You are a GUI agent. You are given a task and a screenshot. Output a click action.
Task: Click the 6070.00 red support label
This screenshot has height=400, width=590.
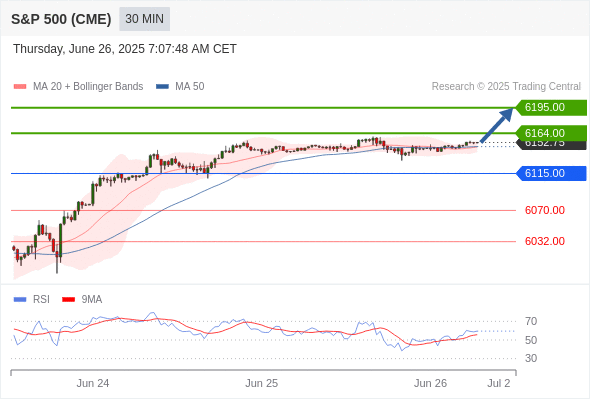pos(544,210)
